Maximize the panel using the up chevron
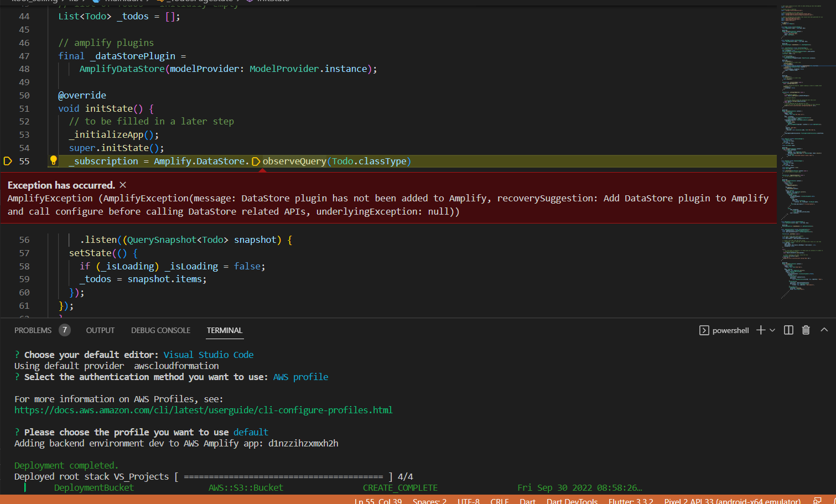Image resolution: width=836 pixels, height=504 pixels. (824, 330)
